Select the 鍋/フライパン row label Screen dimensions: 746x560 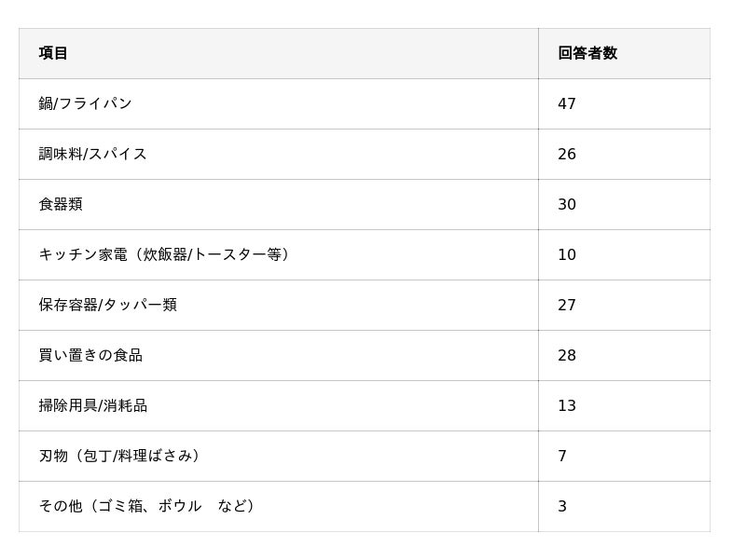(85, 103)
